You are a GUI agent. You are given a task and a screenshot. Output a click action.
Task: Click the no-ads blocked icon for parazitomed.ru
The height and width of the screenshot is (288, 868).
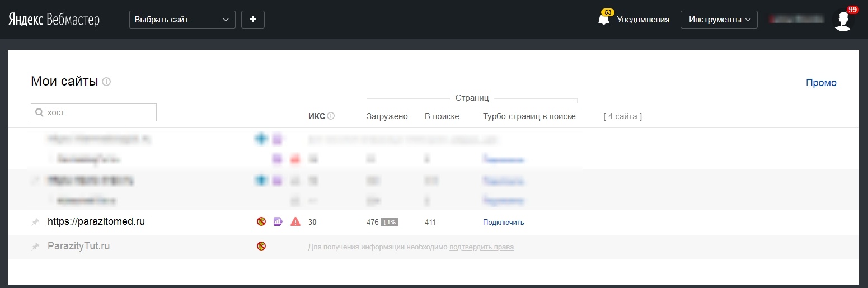(261, 221)
